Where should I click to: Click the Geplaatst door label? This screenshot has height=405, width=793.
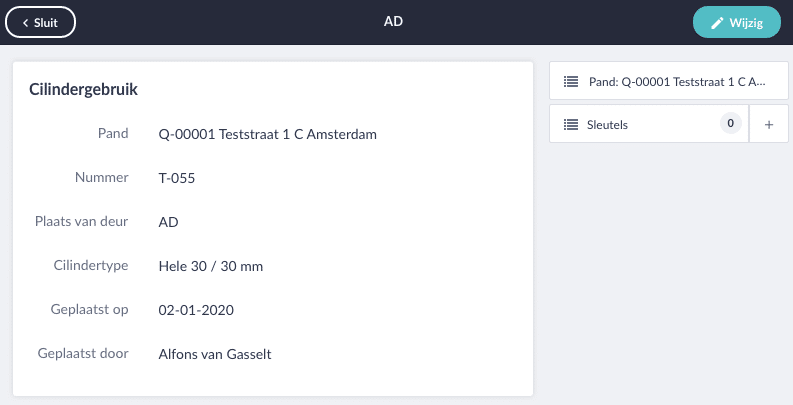(83, 353)
